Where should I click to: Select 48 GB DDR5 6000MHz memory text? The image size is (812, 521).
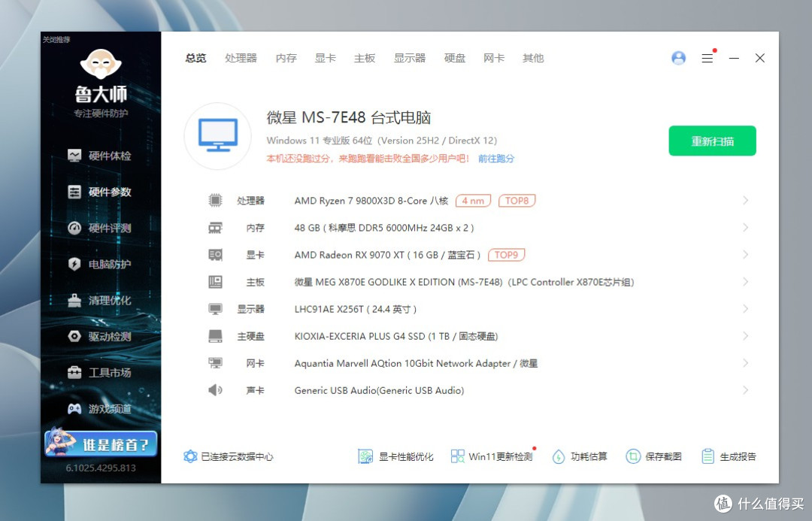tap(384, 228)
